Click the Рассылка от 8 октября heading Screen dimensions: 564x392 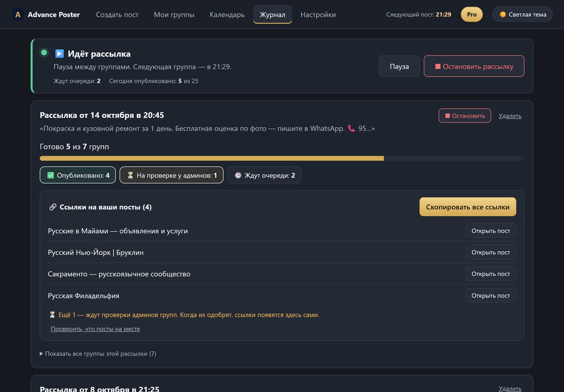point(100,388)
